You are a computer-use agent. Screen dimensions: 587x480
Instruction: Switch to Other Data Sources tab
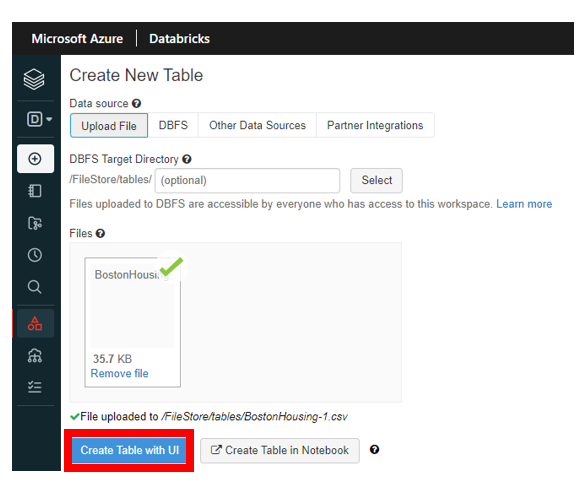pyautogui.click(x=257, y=125)
